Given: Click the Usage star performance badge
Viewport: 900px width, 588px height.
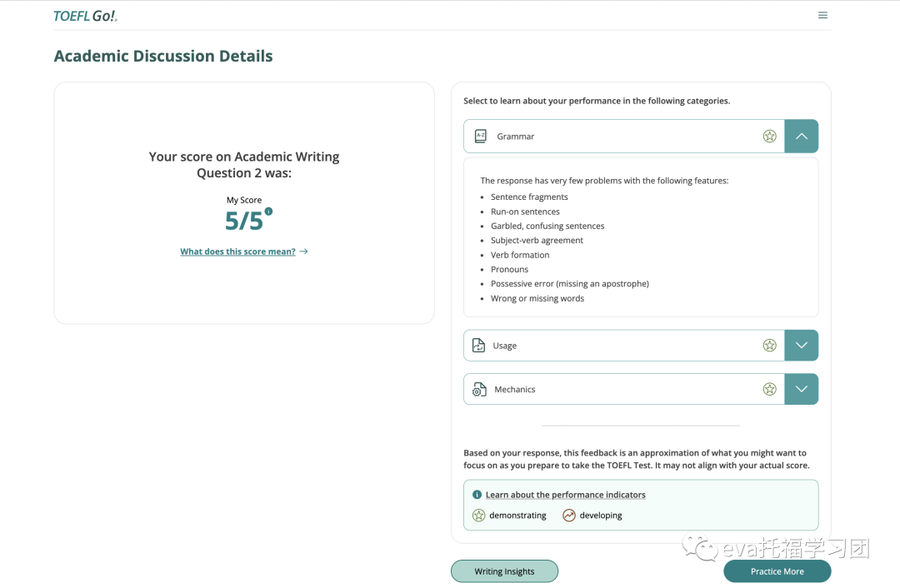Looking at the screenshot, I should (769, 346).
